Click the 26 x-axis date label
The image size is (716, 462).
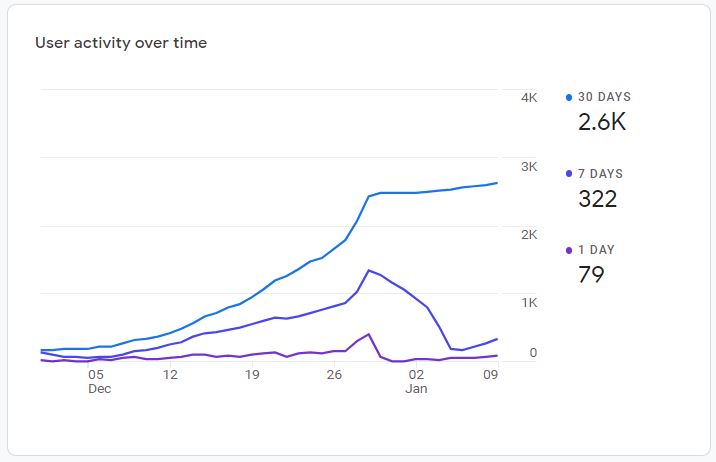point(334,375)
